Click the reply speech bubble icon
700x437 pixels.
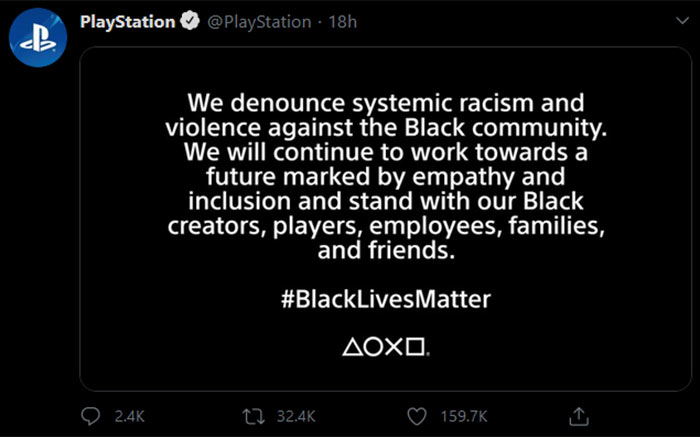(x=91, y=416)
